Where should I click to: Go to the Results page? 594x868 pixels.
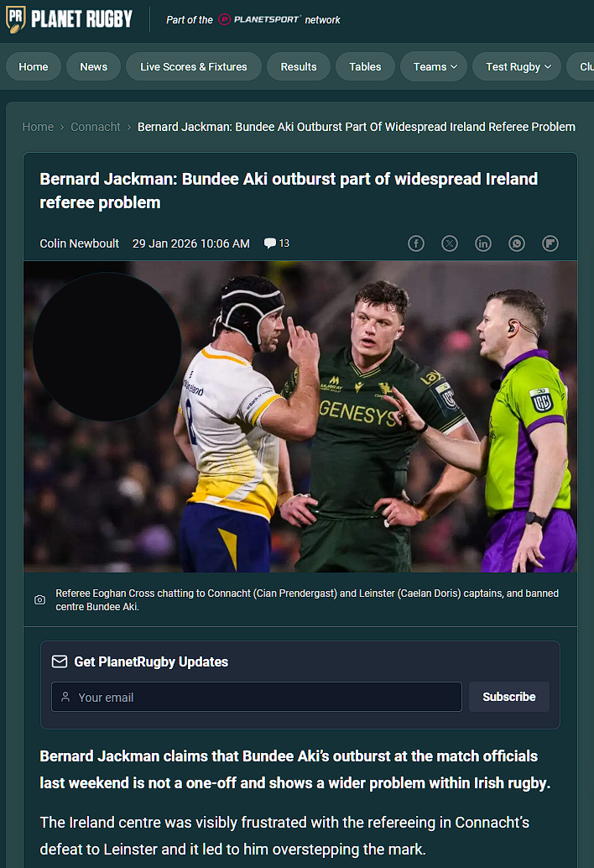[299, 67]
